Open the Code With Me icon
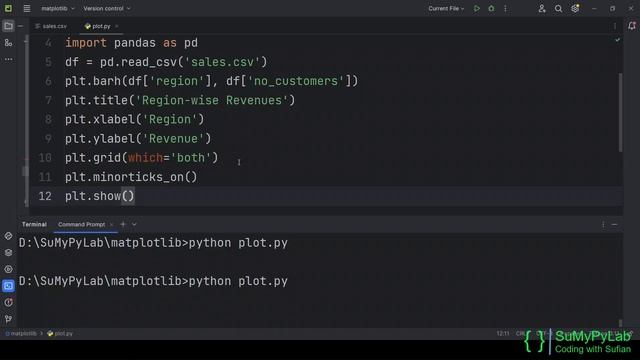This screenshot has width=640, height=360. tap(542, 8)
